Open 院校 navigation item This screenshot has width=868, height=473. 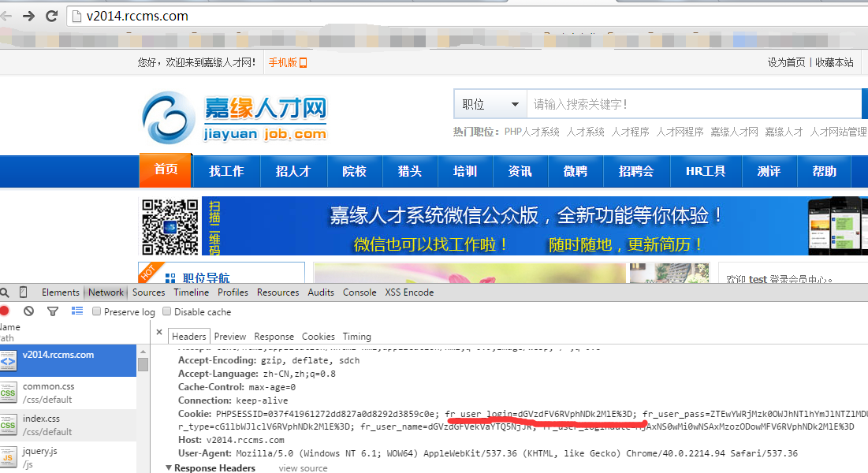(x=354, y=172)
